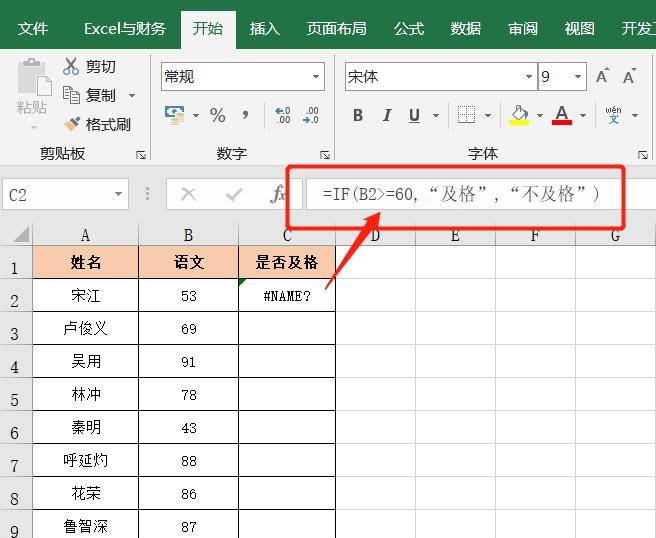The image size is (656, 538).
Task: Expand font color palette arrow
Action: [x=582, y=115]
